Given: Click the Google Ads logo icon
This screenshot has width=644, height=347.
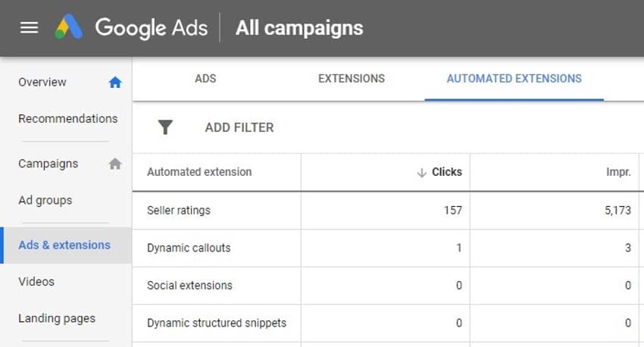Looking at the screenshot, I should pos(69,28).
